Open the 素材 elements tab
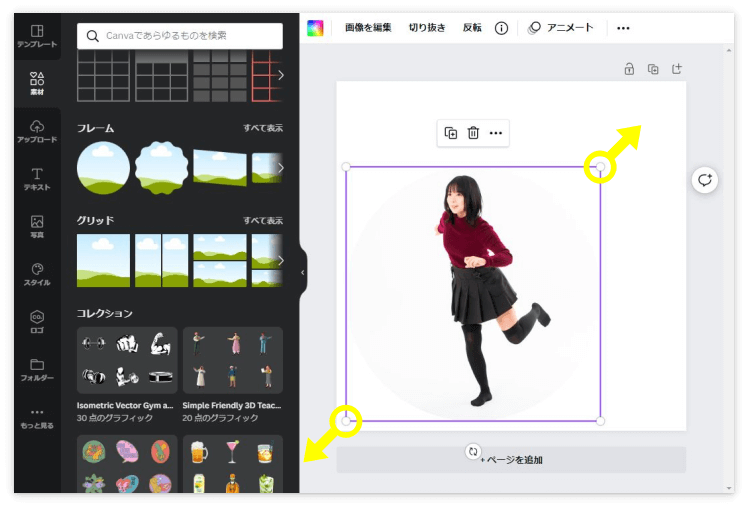The image size is (748, 508). click(37, 83)
